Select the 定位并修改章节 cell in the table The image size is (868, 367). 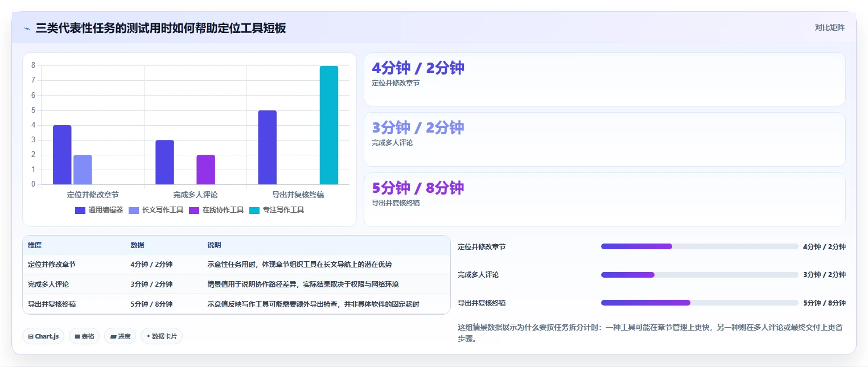tap(52, 264)
